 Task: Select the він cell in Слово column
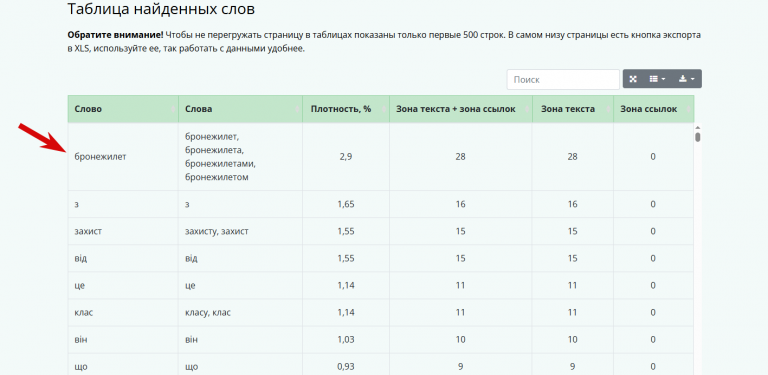pyautogui.click(x=123, y=339)
